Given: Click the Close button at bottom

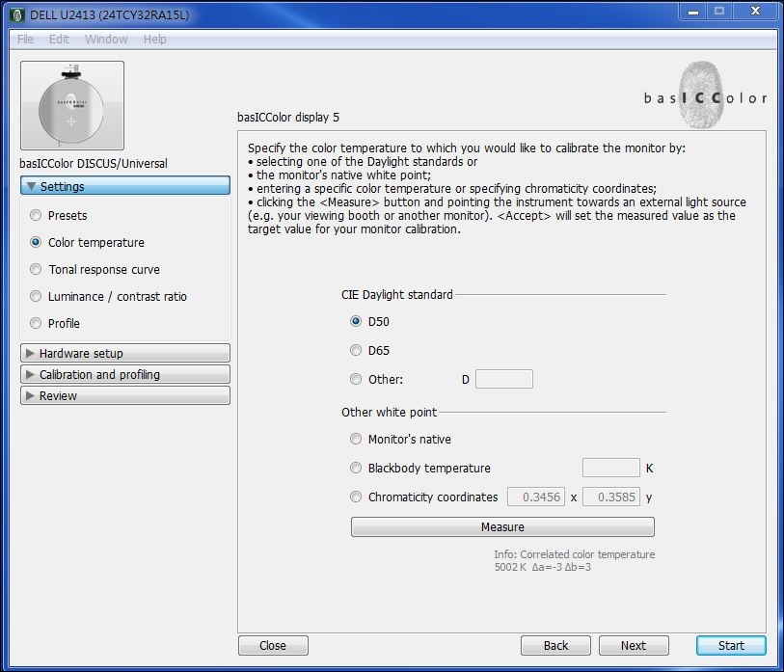Looking at the screenshot, I should pyautogui.click(x=273, y=646).
